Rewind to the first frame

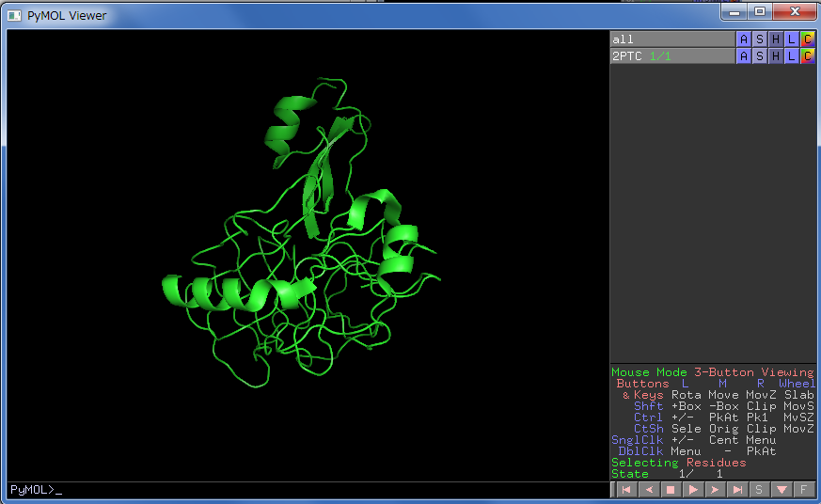coord(625,490)
